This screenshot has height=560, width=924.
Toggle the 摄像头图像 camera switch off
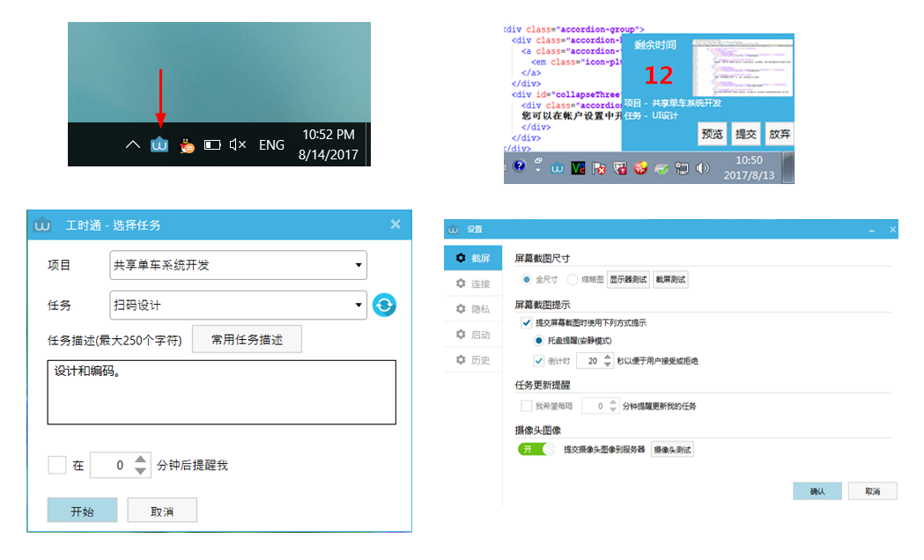pyautogui.click(x=537, y=449)
